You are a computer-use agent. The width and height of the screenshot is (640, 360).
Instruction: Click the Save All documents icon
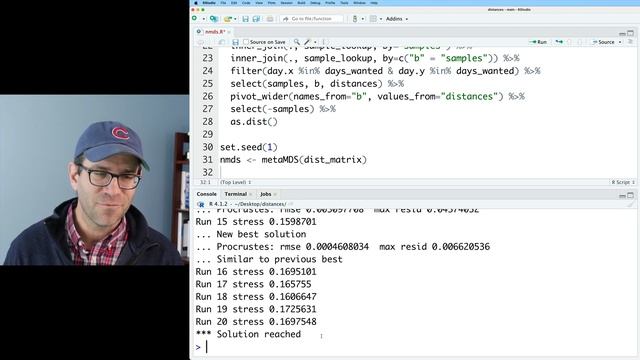pos(256,19)
